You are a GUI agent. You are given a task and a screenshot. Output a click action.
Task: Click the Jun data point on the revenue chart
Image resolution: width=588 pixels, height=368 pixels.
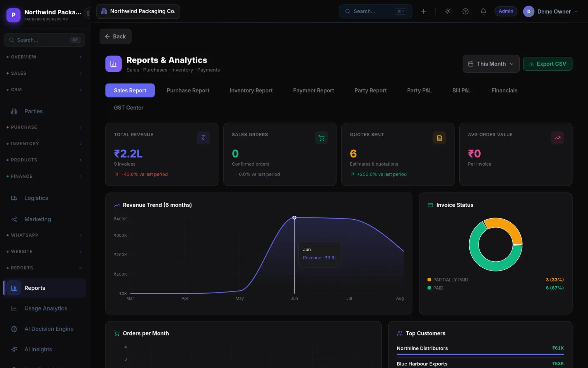[294, 218]
